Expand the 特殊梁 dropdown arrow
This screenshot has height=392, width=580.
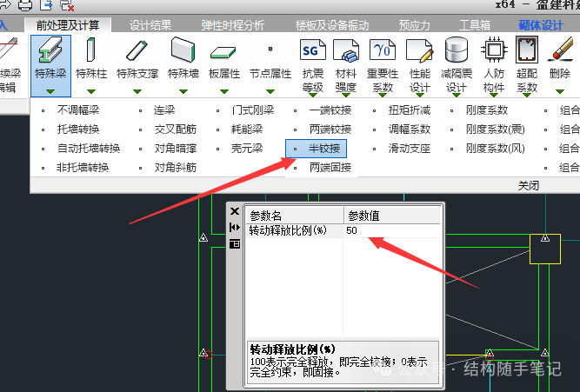pos(50,91)
